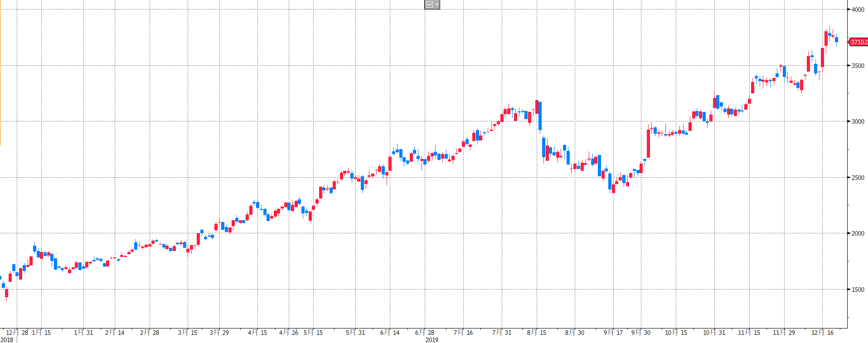This screenshot has width=868, height=343.
Task: Click the 2018 year label on time axis
Action: [7, 340]
